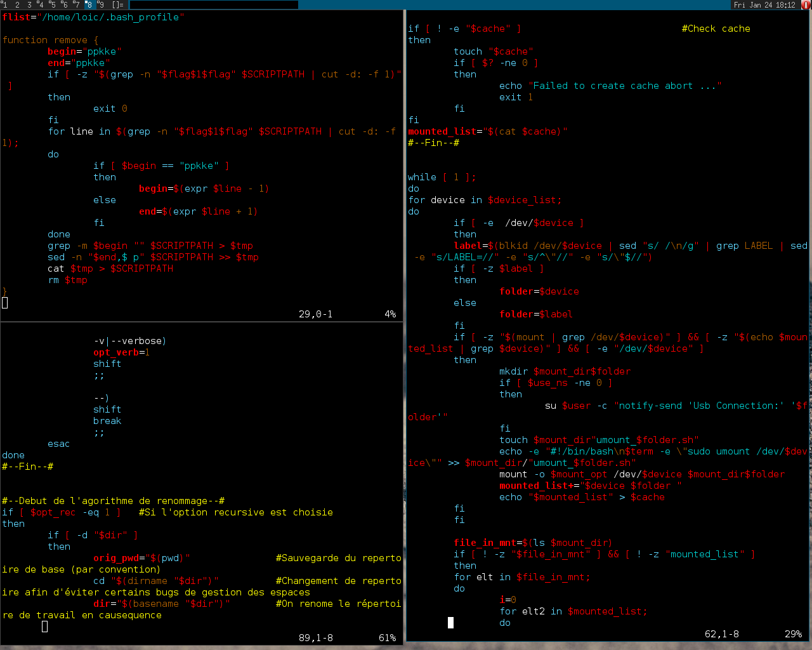Viewport: 812px width, 650px height.
Task: Click the 'exit 1' line in right pane
Action: [x=516, y=97]
